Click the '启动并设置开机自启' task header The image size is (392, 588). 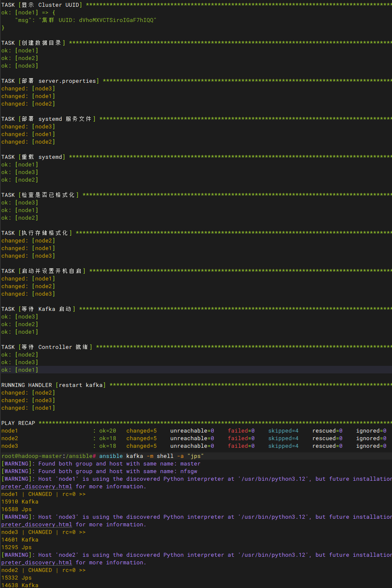tap(196, 271)
